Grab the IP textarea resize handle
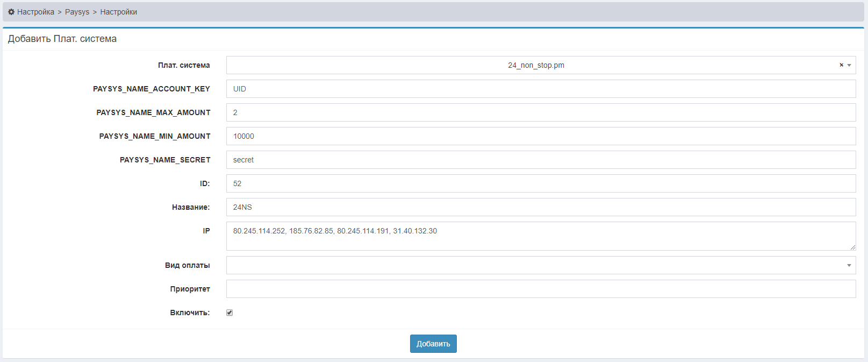This screenshot has height=362, width=868. pyautogui.click(x=853, y=247)
